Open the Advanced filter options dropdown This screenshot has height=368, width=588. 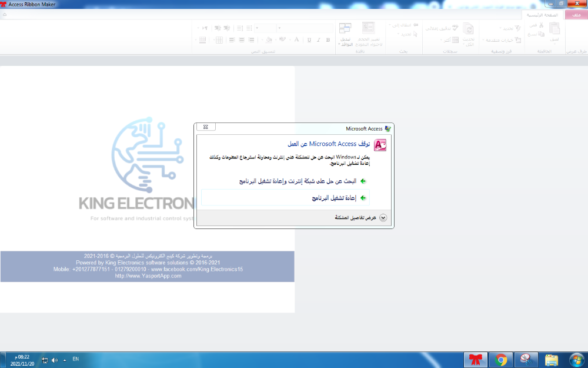pos(502,40)
